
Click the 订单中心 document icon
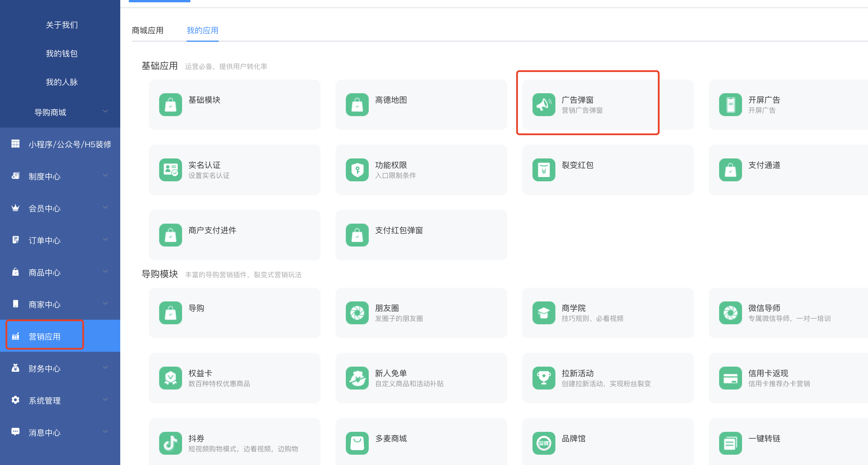pos(15,240)
